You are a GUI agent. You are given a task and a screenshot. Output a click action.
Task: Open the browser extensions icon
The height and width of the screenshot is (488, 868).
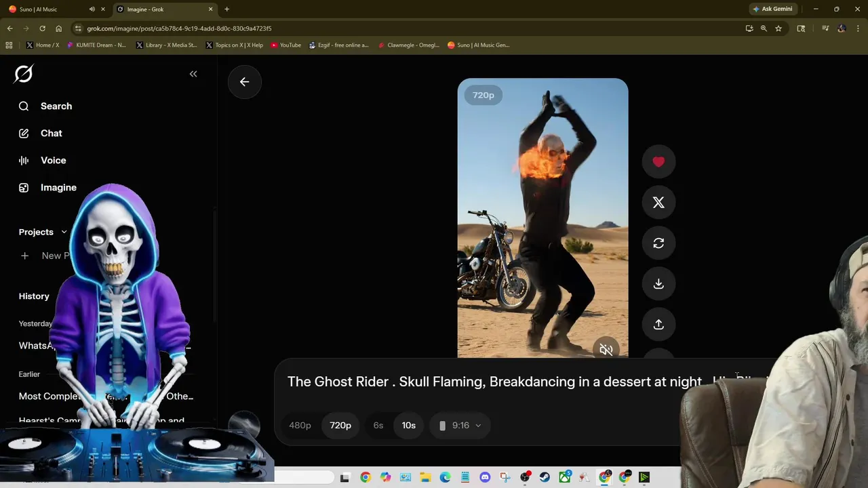(801, 28)
